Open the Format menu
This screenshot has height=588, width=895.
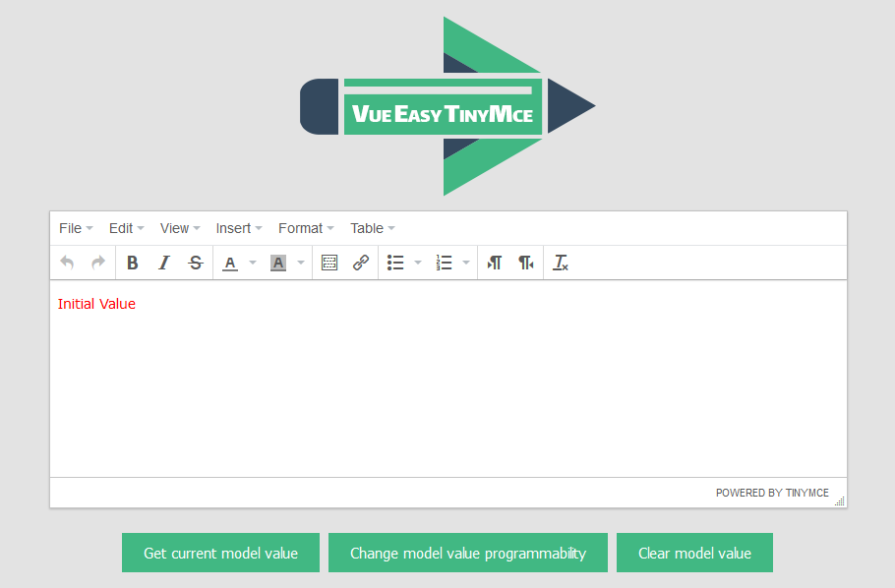pyautogui.click(x=306, y=228)
